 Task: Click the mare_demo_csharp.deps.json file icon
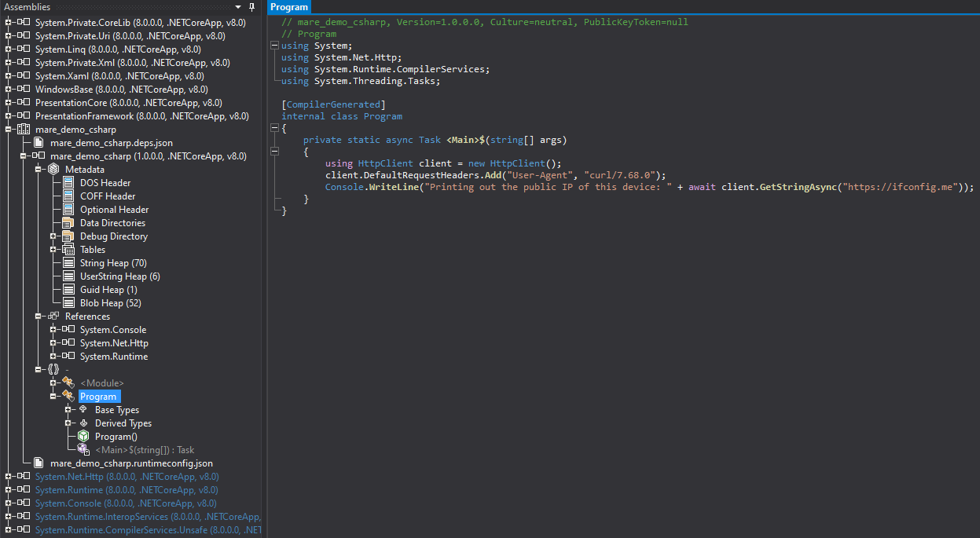tap(38, 143)
